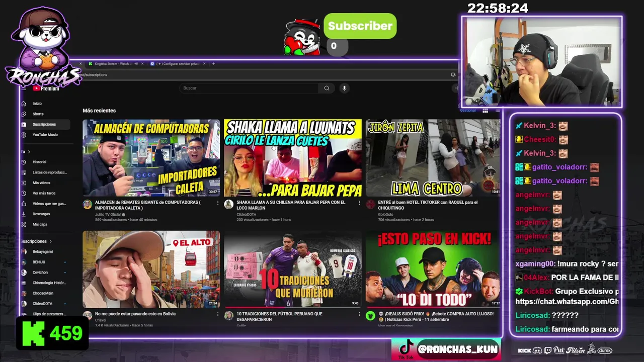Open options menu for Bolivia video
The width and height of the screenshot is (644, 362).
218,314
